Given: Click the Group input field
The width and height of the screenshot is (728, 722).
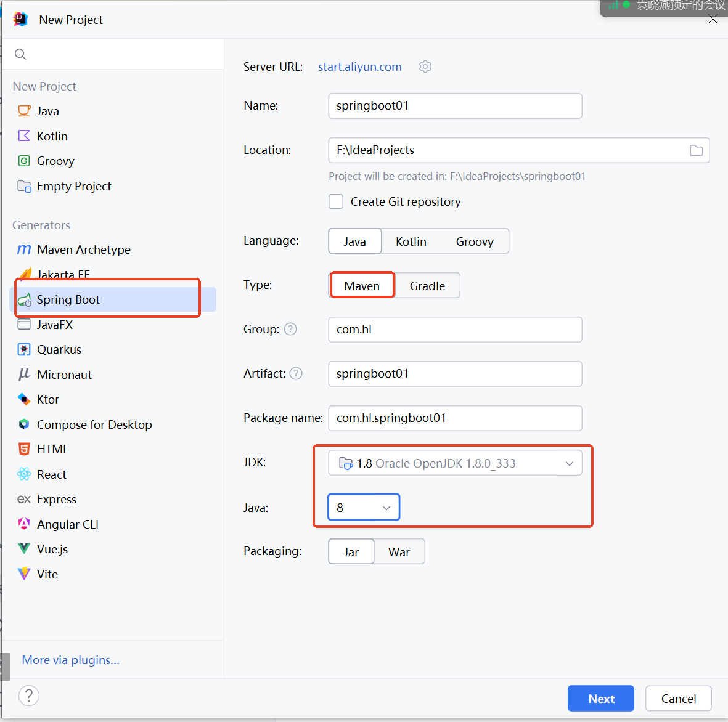Looking at the screenshot, I should pyautogui.click(x=455, y=330).
